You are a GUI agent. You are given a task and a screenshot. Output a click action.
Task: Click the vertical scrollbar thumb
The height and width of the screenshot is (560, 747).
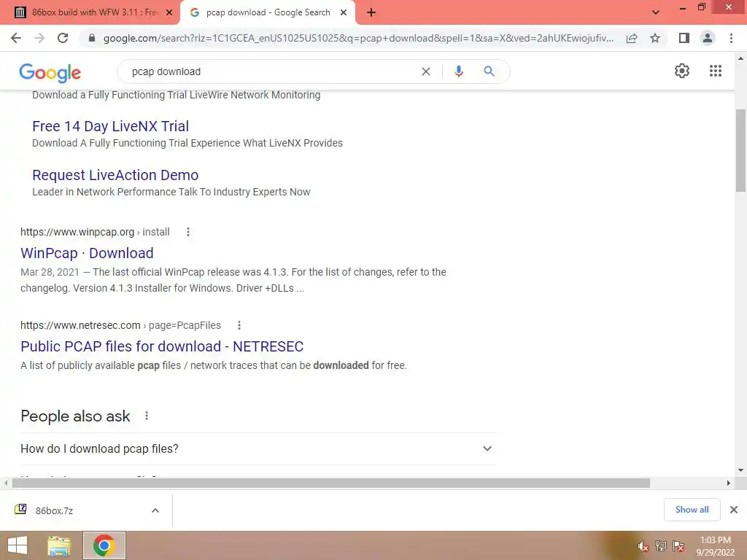coord(740,150)
